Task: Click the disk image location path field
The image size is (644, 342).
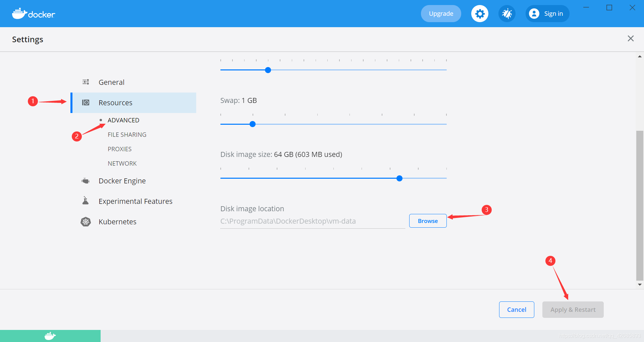Action: [x=313, y=221]
